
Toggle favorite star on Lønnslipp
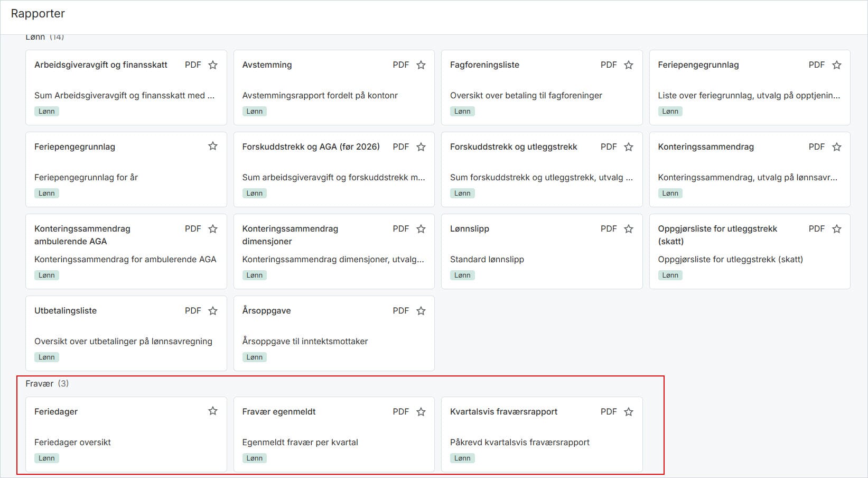coord(629,229)
